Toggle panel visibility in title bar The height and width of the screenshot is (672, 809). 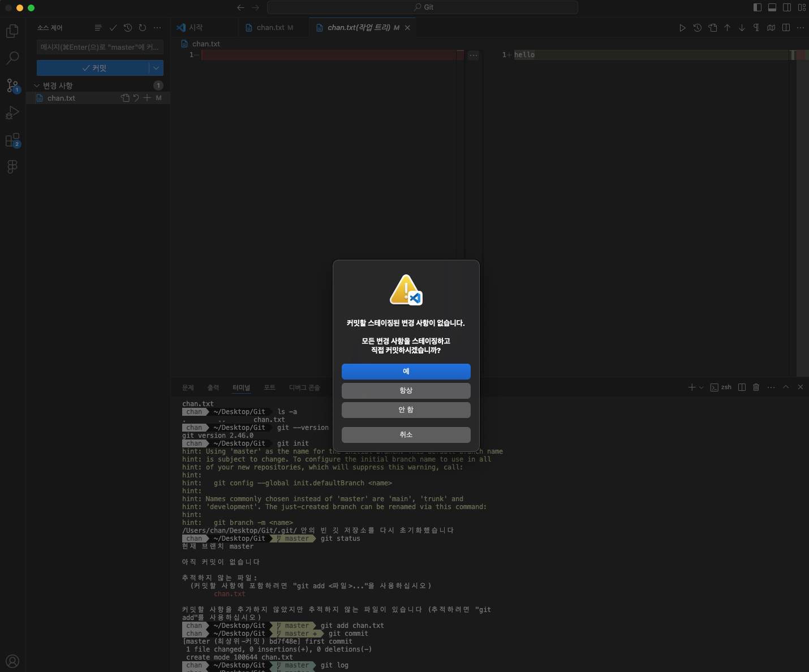click(x=772, y=7)
